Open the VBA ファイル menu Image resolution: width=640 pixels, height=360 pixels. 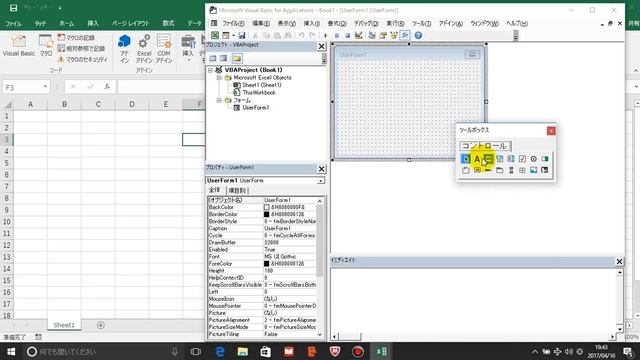coord(233,24)
